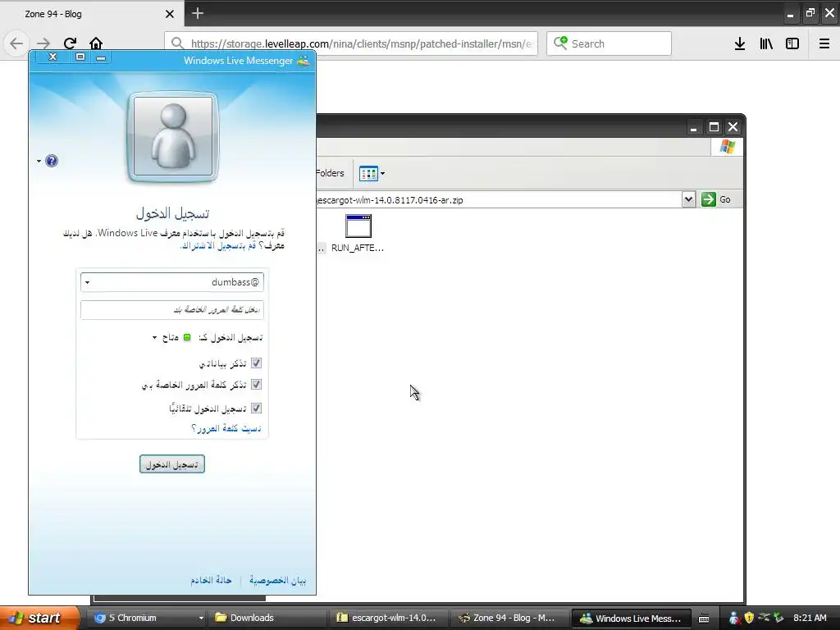Image resolution: width=840 pixels, height=630 pixels.
Task: Open the 5 Chromium taskbar group
Action: (146, 618)
